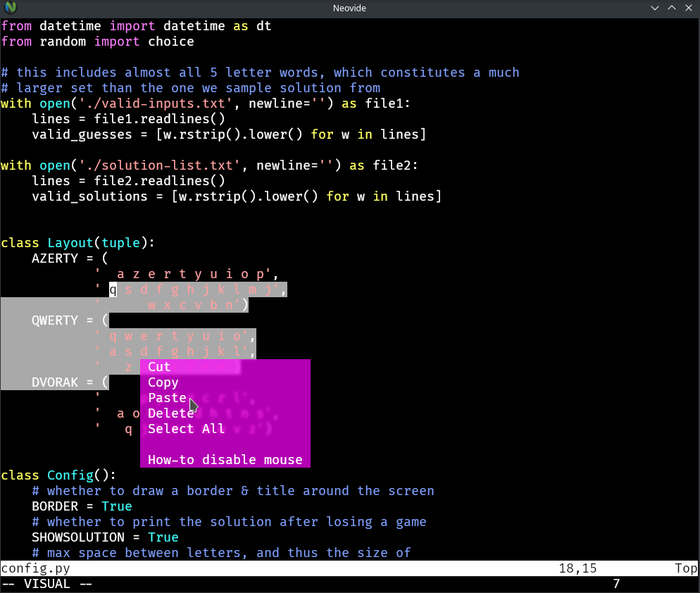Click the config.py filename in the statusline
Screen dimensions: 700x593
(35, 568)
